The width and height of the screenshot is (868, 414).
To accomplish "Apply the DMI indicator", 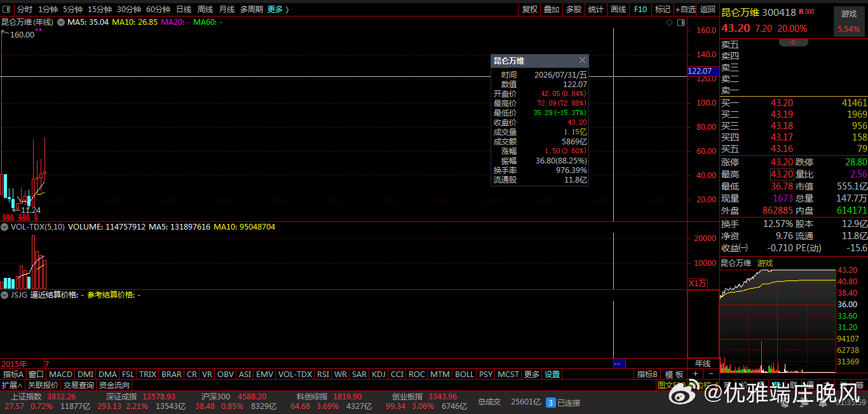I will pyautogui.click(x=85, y=375).
